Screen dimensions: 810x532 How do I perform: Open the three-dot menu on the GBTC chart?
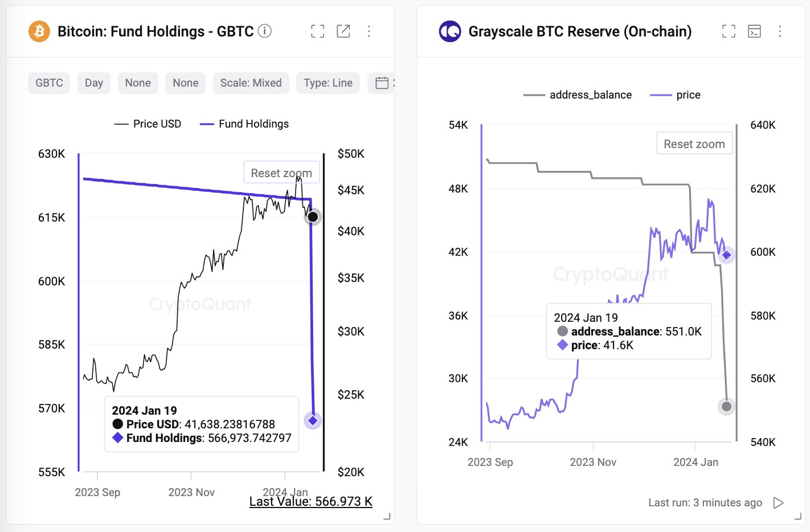click(x=369, y=31)
